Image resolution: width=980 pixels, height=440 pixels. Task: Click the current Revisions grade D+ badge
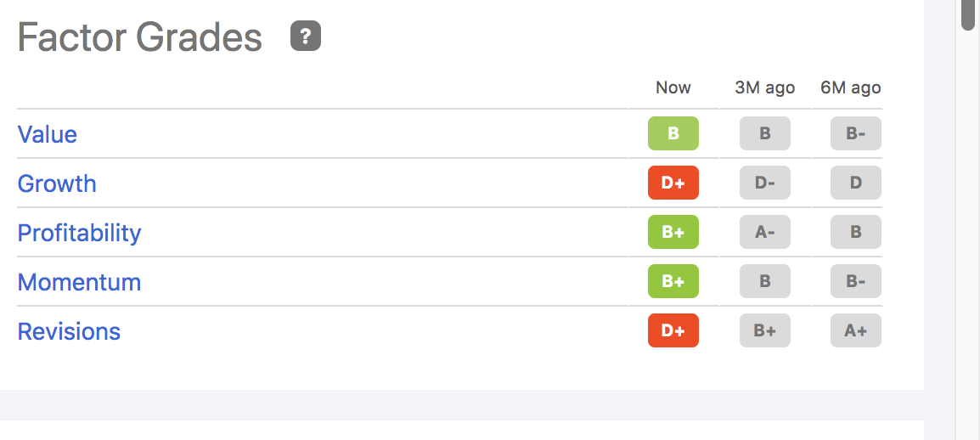[673, 330]
